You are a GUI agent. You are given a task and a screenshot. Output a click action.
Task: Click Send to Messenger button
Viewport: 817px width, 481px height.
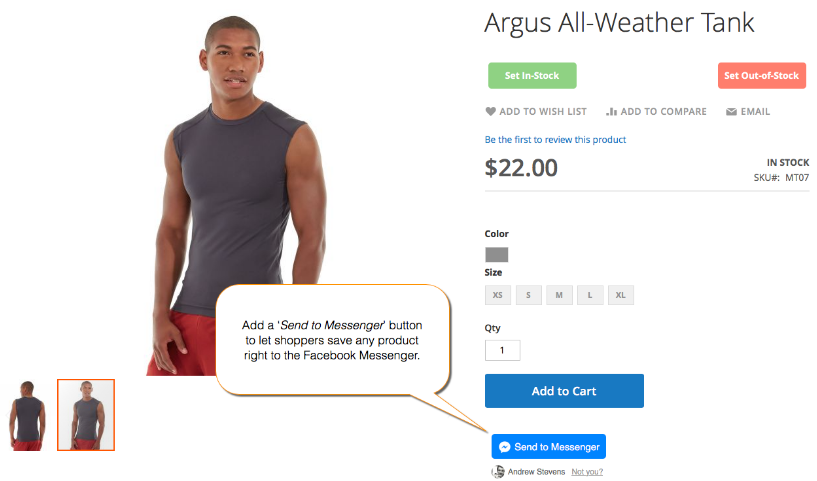549,447
